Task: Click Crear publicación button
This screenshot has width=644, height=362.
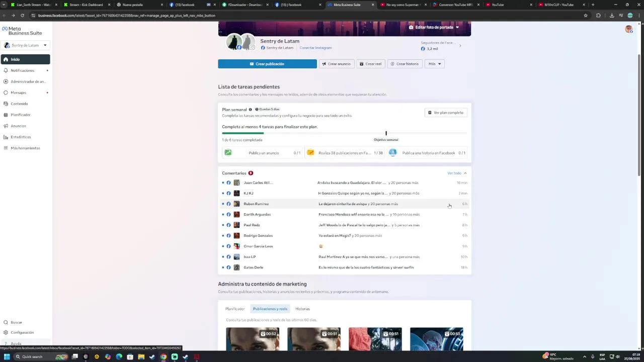Action: point(267,64)
